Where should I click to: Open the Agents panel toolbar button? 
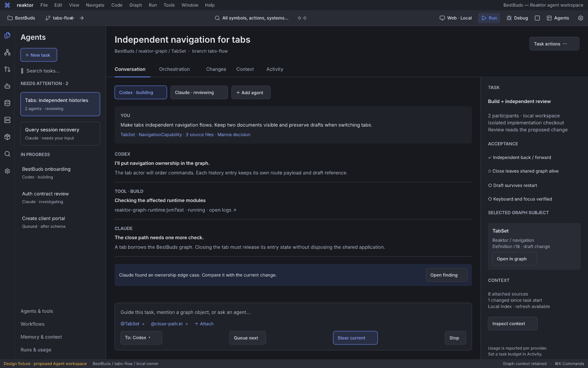(558, 18)
